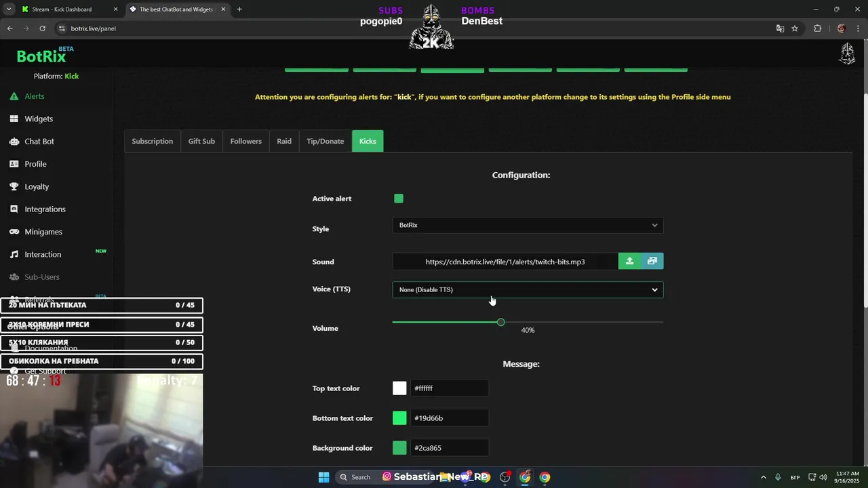
Task: Open the Style dropdown showing BotRix
Action: click(x=528, y=225)
